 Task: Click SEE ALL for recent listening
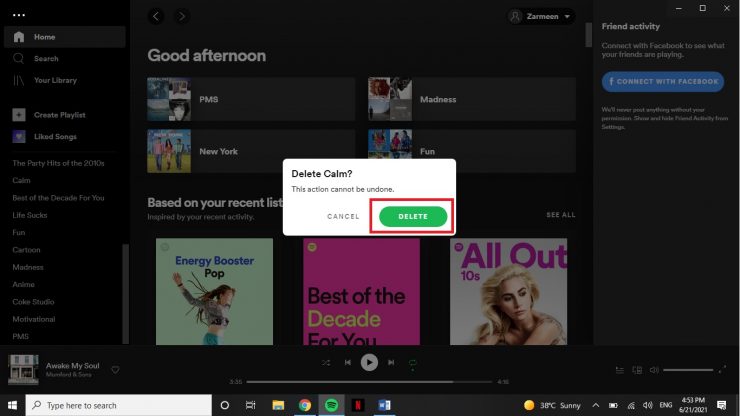[x=561, y=215]
